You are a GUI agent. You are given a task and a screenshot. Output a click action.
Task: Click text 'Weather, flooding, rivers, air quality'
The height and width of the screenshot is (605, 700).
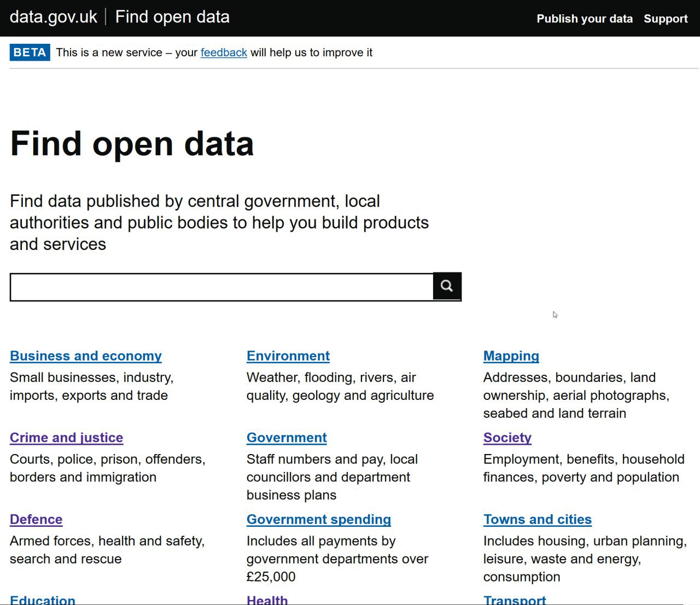point(340,386)
